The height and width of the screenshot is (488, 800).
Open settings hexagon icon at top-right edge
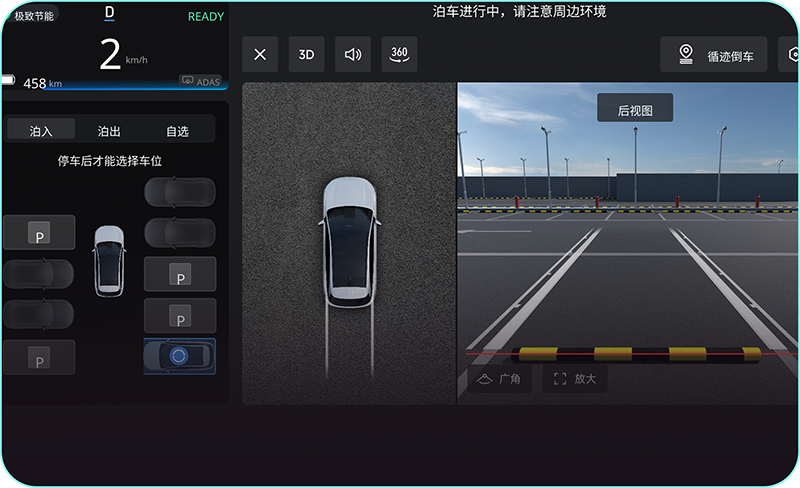[x=792, y=55]
